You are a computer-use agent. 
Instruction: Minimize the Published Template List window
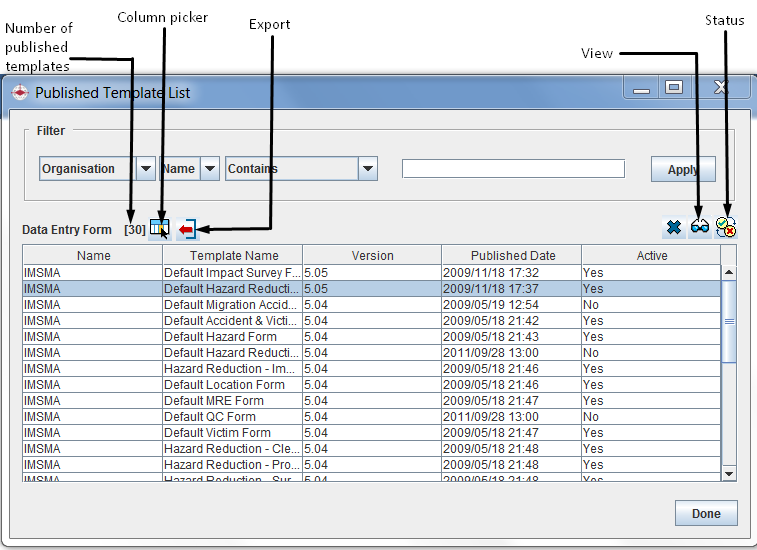pyautogui.click(x=642, y=88)
